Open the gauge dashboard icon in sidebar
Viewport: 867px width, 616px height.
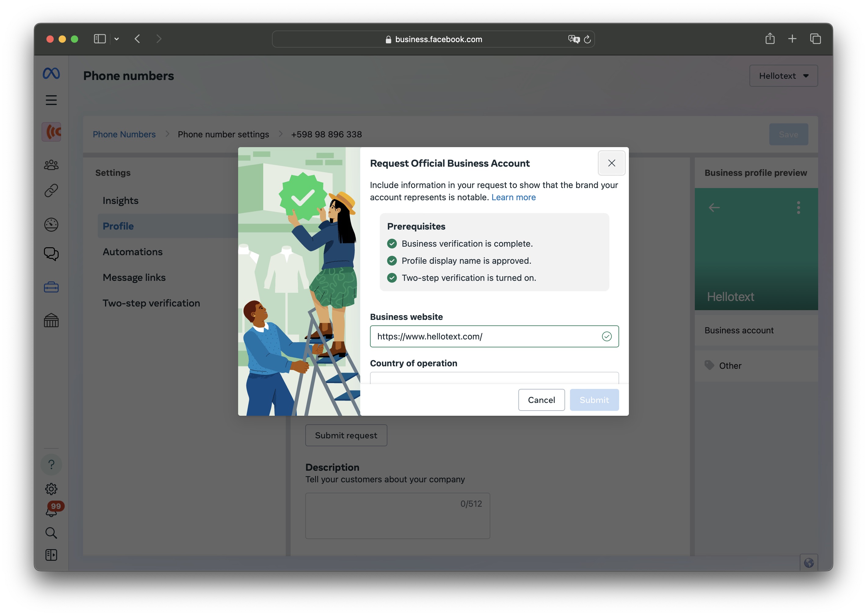[51, 225]
